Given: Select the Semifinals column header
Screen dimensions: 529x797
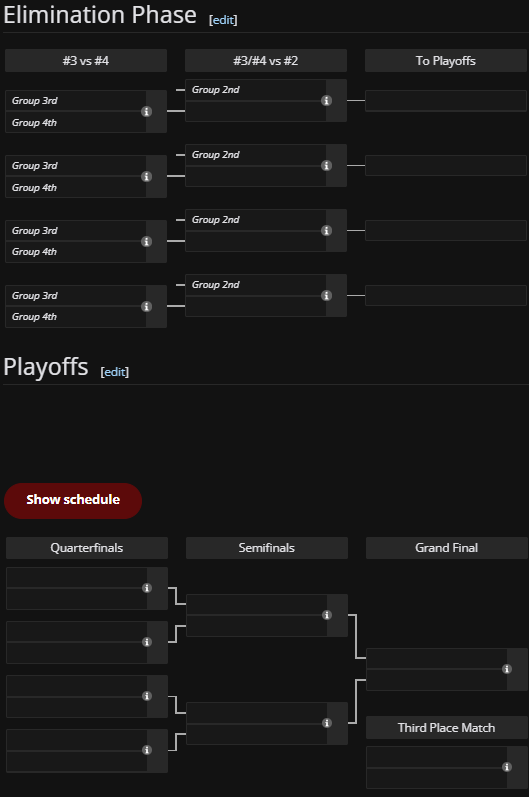Looking at the screenshot, I should [x=267, y=548].
